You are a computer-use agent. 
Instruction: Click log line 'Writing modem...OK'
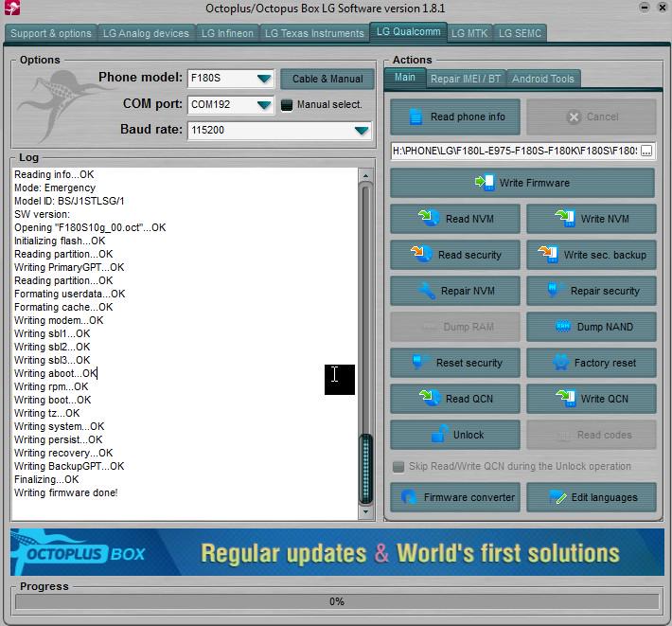click(59, 320)
